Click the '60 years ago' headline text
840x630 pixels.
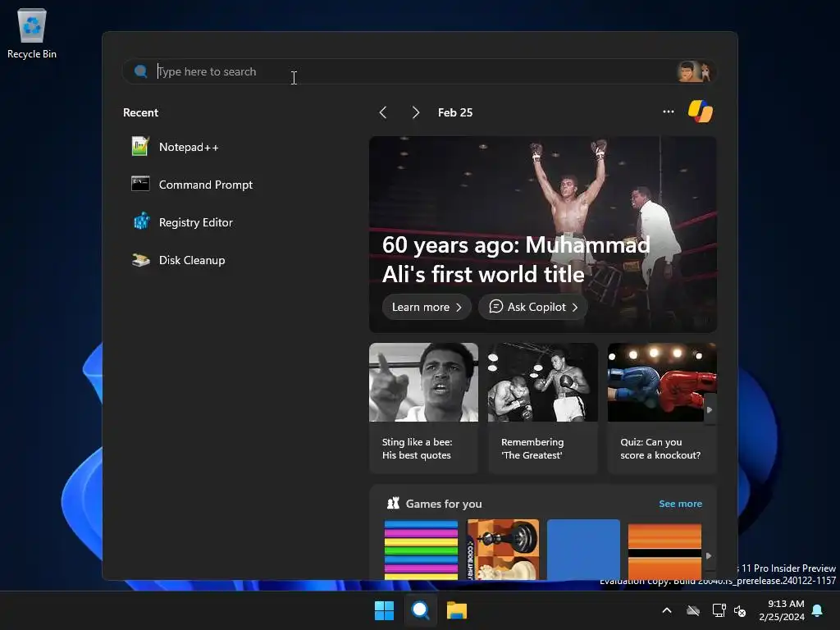pos(516,260)
